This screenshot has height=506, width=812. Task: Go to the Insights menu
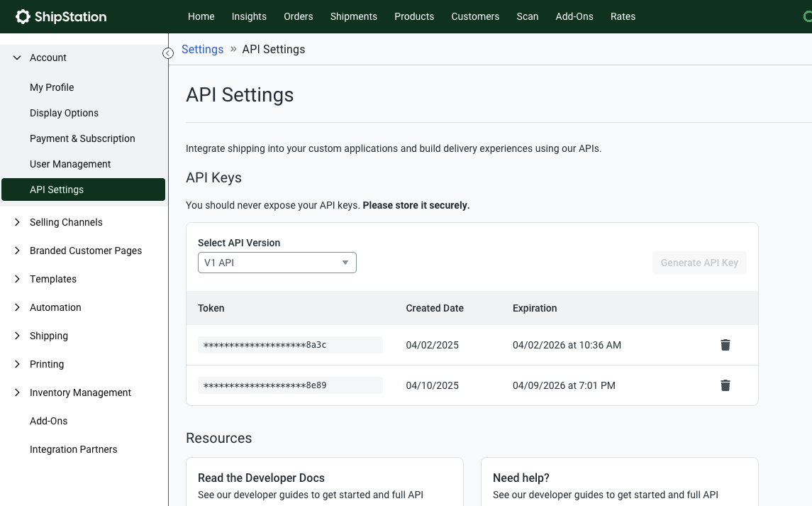coord(249,16)
